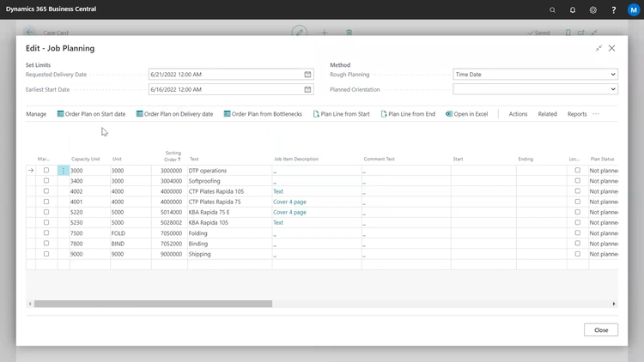The height and width of the screenshot is (362, 644).
Task: Click the Close button
Action: tap(601, 330)
